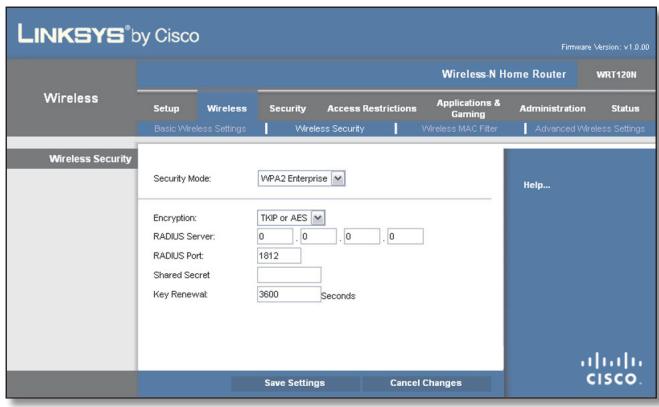
Task: Open Advanced Wireless Settings sub-tab
Action: 590,129
